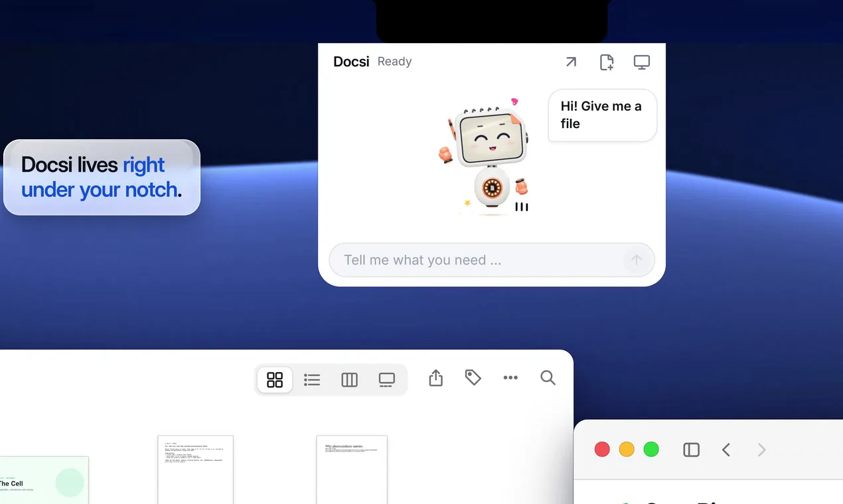Open "The Cell" document thumbnail
The width and height of the screenshot is (843, 504).
(44, 480)
